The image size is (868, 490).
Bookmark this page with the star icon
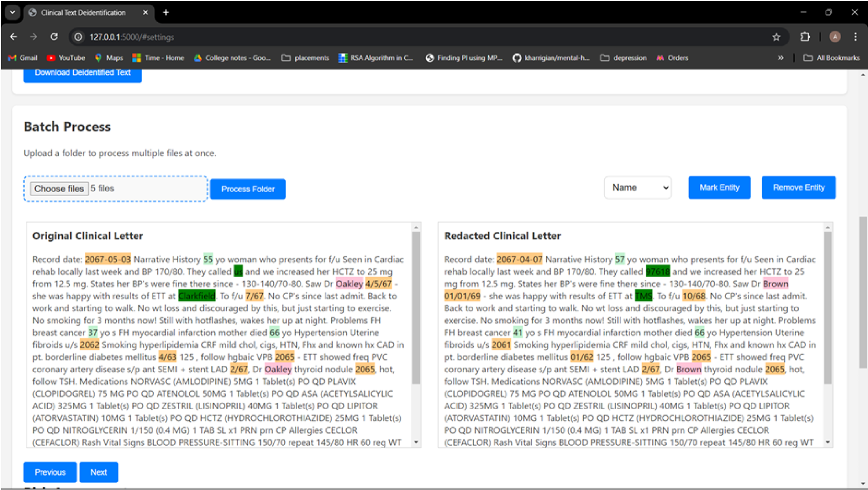776,36
